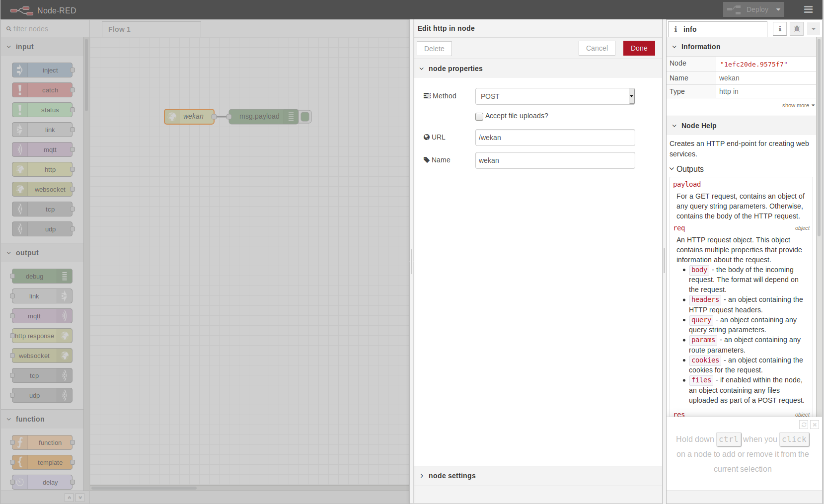Open the Method dropdown showing POST
The width and height of the screenshot is (824, 504).
(554, 96)
